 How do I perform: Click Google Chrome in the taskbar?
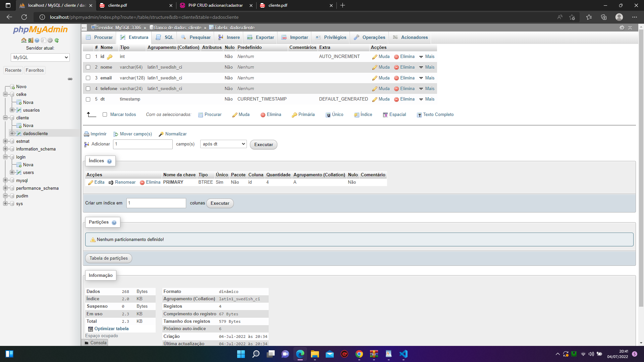coord(359,354)
